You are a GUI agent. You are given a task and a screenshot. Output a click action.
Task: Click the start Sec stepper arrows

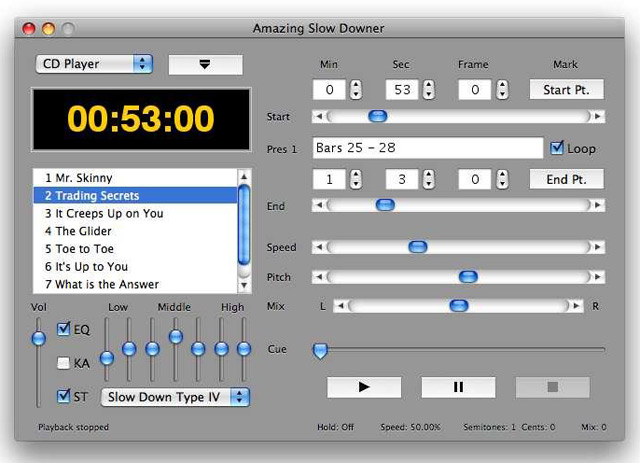click(x=429, y=89)
